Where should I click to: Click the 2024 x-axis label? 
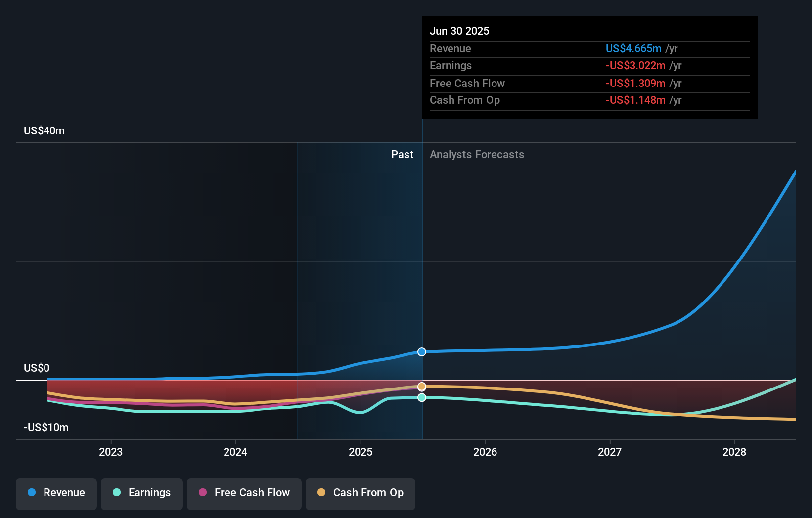coord(235,452)
